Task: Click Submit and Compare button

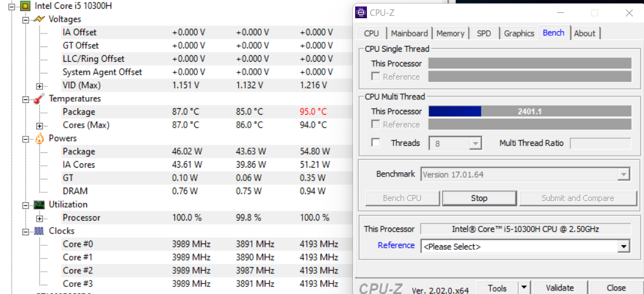Action: (x=578, y=198)
